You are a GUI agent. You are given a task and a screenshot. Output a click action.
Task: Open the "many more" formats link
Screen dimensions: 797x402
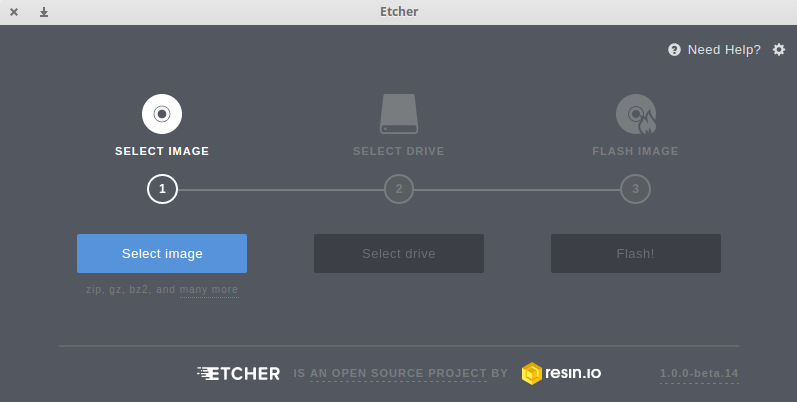click(209, 290)
